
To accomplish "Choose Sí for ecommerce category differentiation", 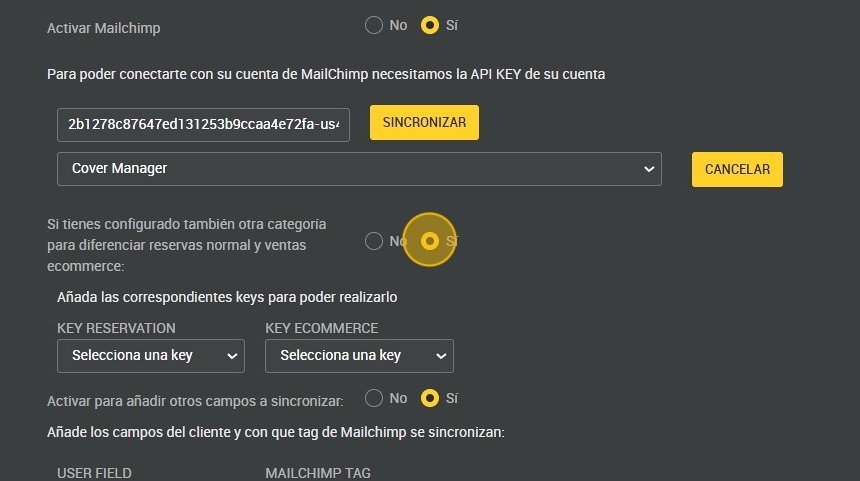I will [x=430, y=241].
